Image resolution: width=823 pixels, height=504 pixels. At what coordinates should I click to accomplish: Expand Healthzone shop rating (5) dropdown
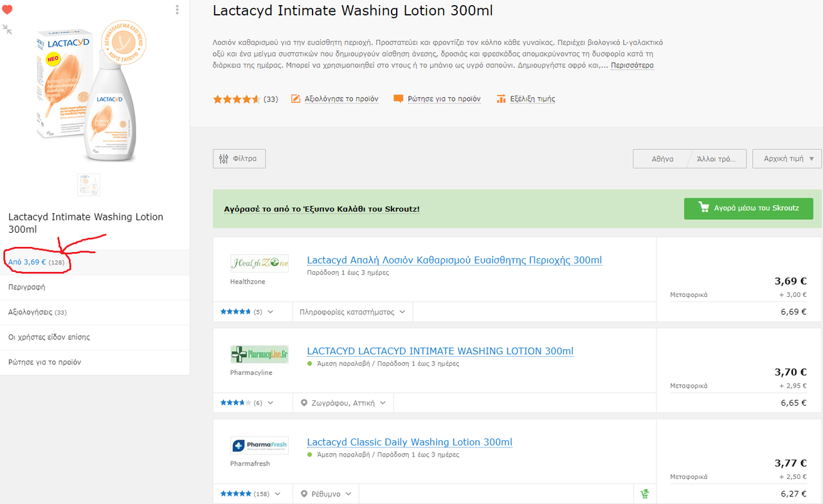[247, 312]
